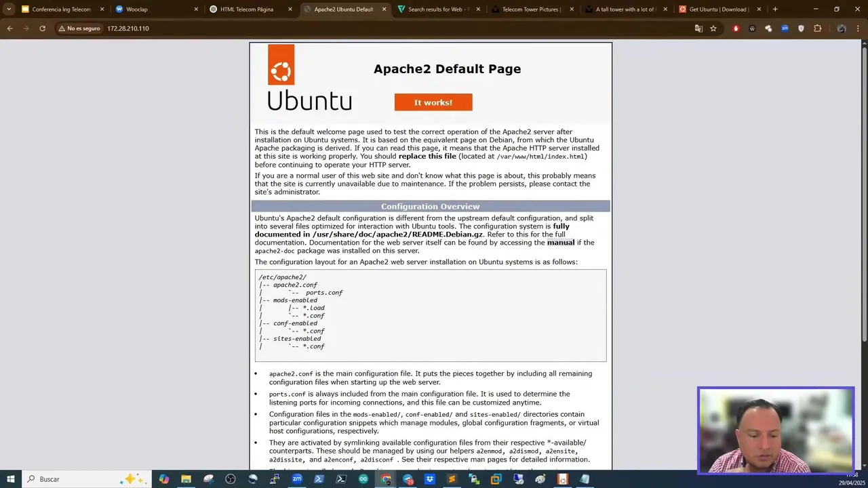This screenshot has height=488, width=868.
Task: Reload the page with the refresh icon
Action: pos(42,28)
